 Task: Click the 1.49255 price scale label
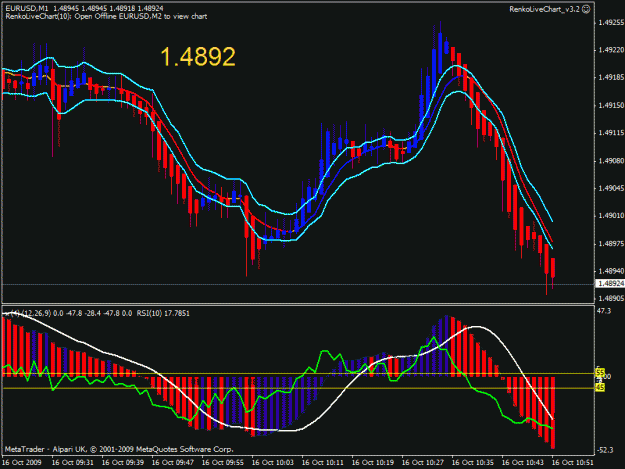coord(611,22)
